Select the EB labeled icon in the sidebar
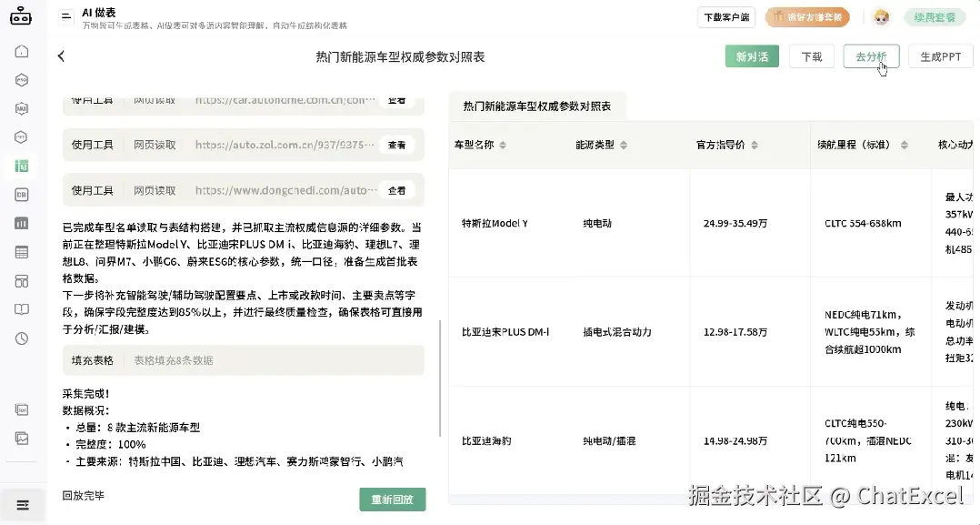 (x=21, y=194)
